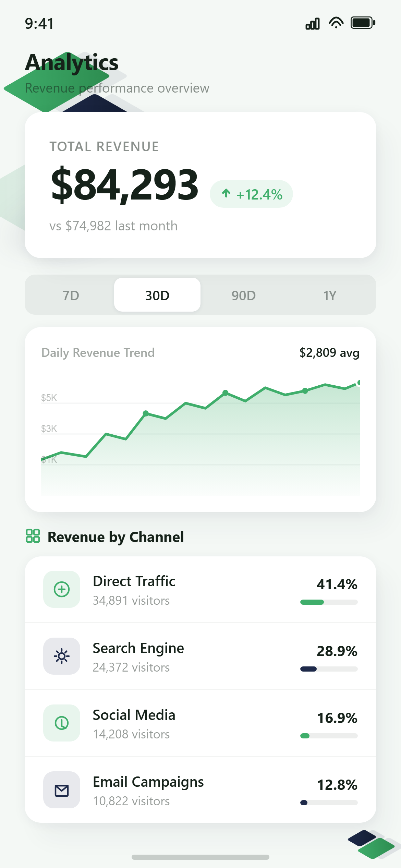Tap the Social Media clock icon
Screen dimensions: 401x868
(62, 723)
